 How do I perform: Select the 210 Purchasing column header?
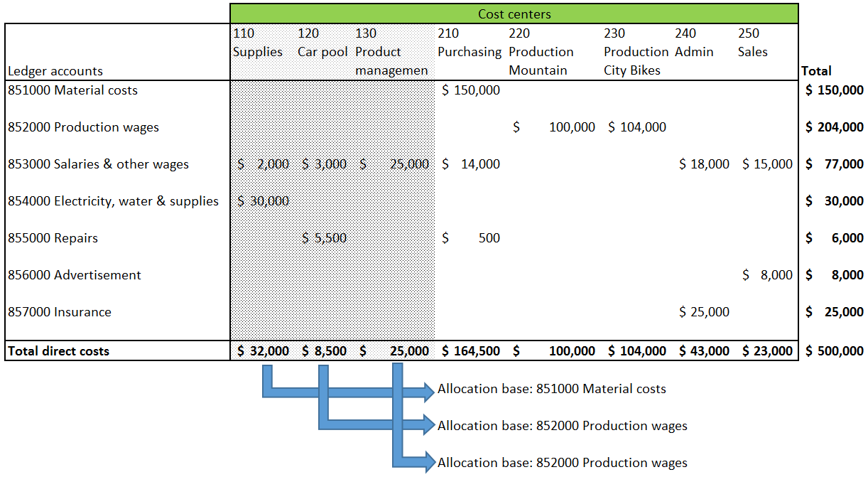(x=469, y=43)
